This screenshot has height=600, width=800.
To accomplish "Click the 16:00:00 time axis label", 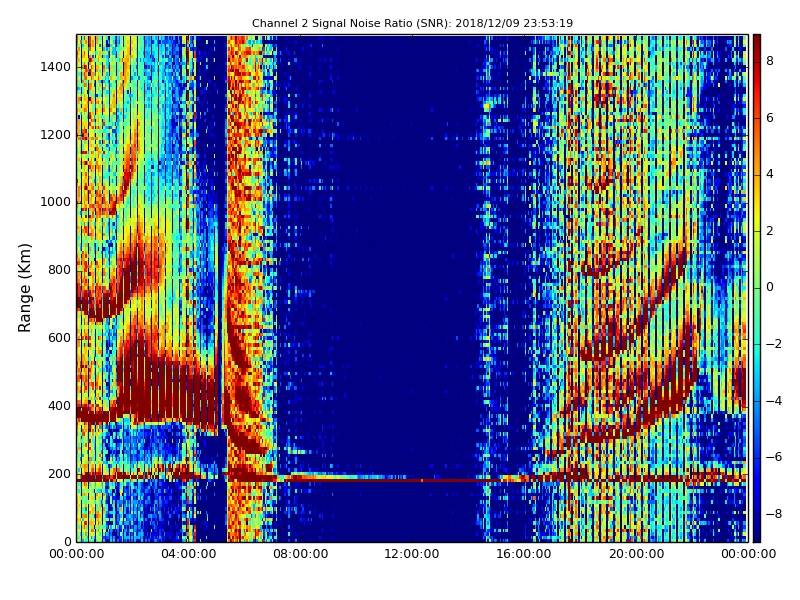I will (524, 554).
